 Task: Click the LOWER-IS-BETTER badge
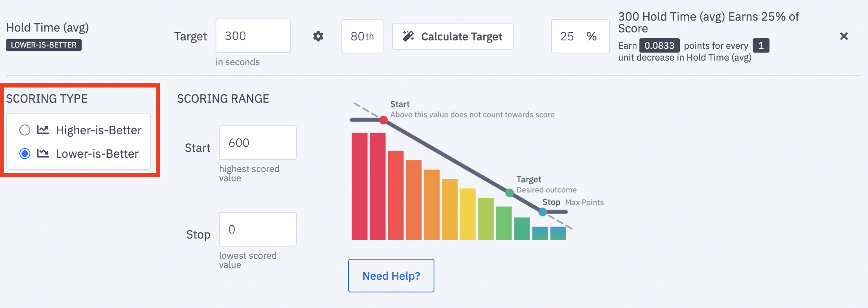tap(44, 45)
